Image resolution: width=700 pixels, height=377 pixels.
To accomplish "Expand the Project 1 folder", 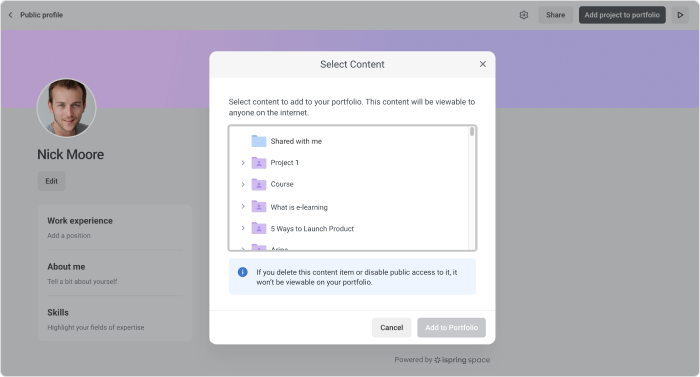I will (x=243, y=163).
